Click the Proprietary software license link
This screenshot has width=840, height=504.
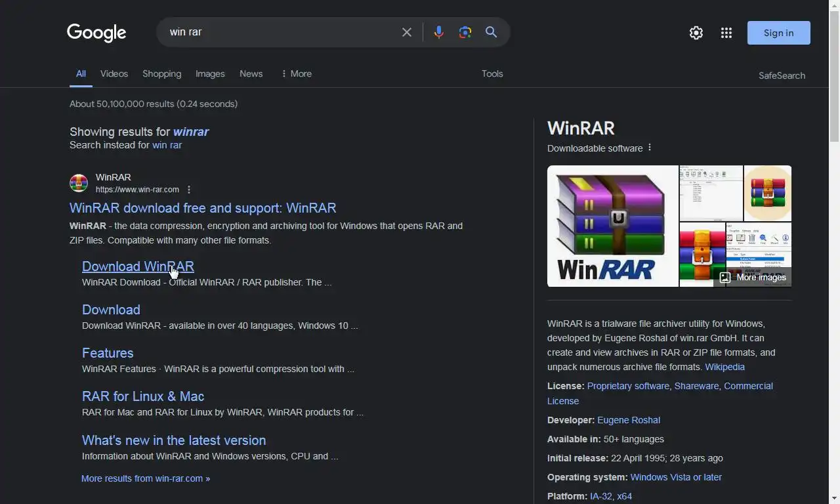tap(628, 386)
